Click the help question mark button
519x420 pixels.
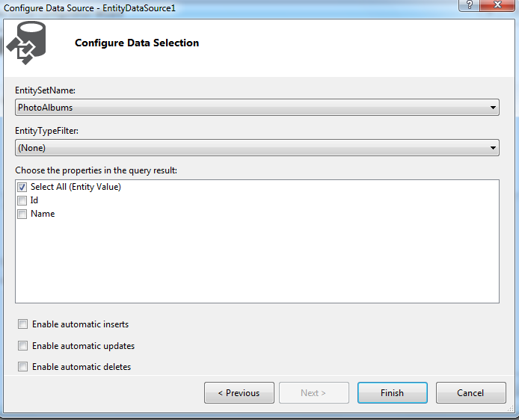point(469,5)
